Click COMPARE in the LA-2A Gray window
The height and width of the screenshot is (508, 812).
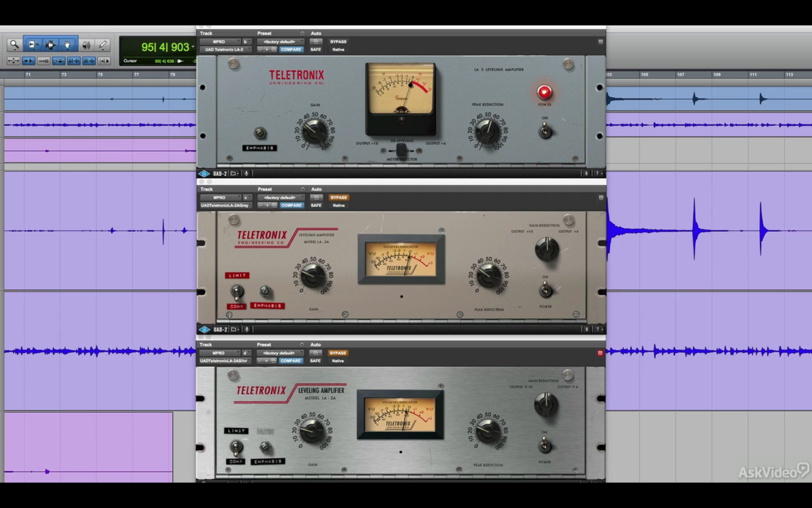pos(291,205)
